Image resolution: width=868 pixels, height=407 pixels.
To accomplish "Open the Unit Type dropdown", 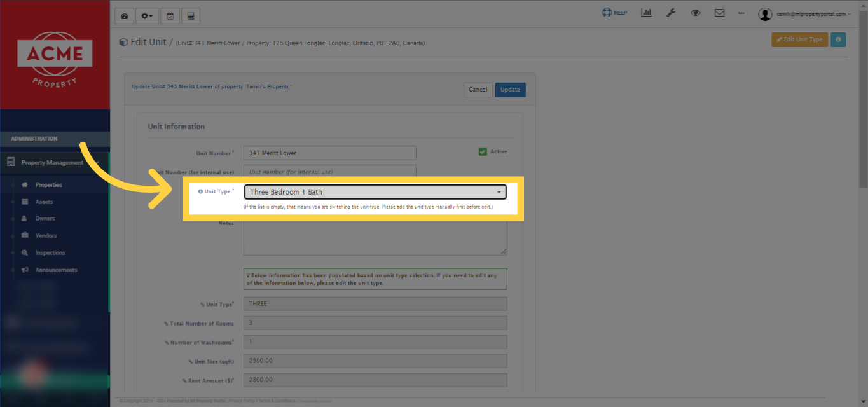I will point(375,191).
